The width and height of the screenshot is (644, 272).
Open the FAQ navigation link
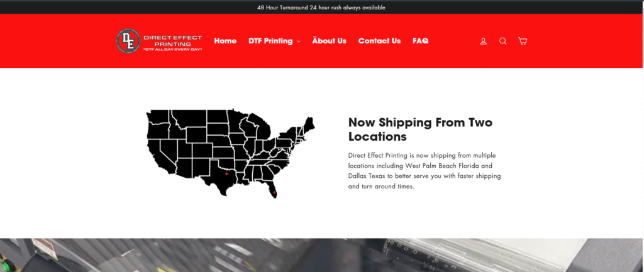[x=421, y=41]
